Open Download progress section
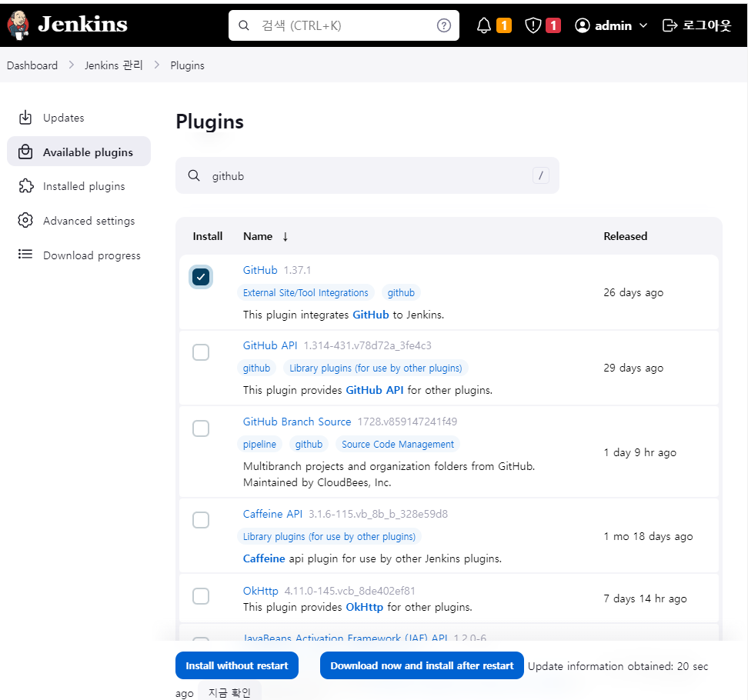The image size is (748, 700). pos(78,255)
